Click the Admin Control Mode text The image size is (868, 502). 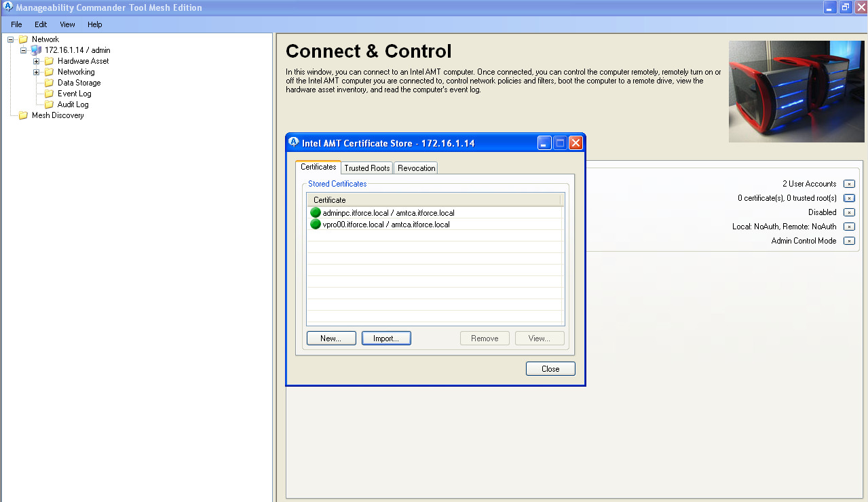point(804,241)
